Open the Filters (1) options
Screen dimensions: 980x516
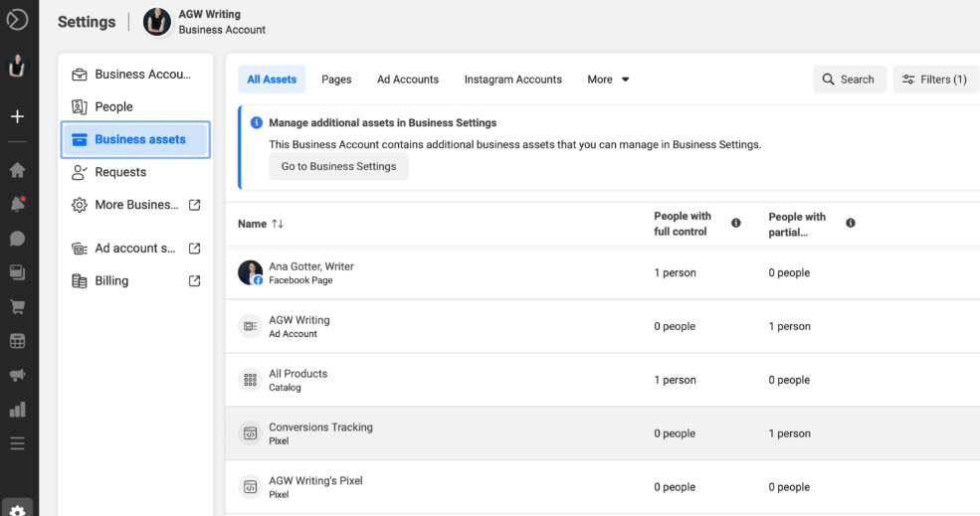[x=935, y=80]
